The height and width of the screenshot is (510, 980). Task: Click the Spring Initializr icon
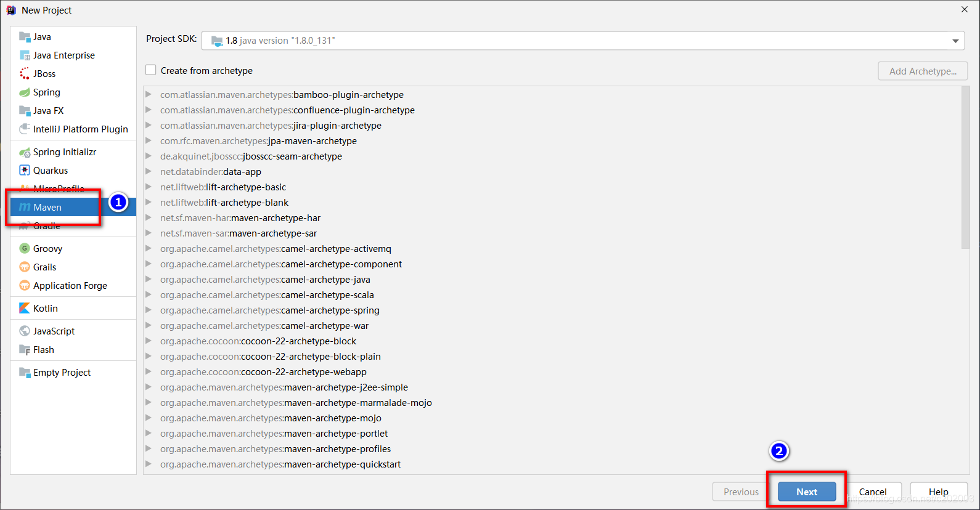click(x=25, y=152)
